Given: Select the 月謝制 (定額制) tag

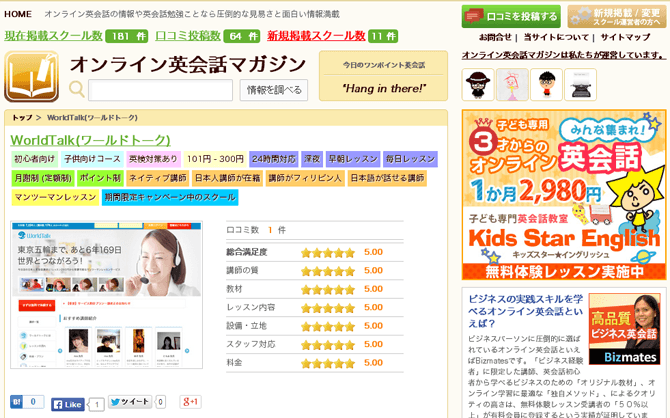Looking at the screenshot, I should (x=43, y=178).
